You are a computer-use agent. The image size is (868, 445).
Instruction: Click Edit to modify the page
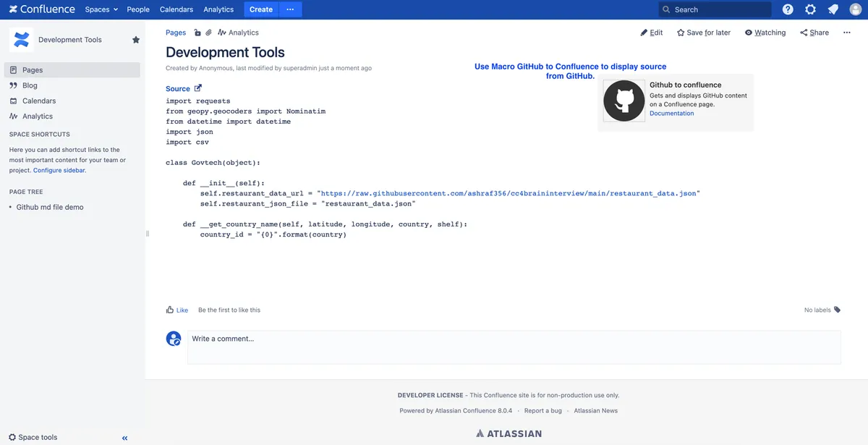click(652, 33)
